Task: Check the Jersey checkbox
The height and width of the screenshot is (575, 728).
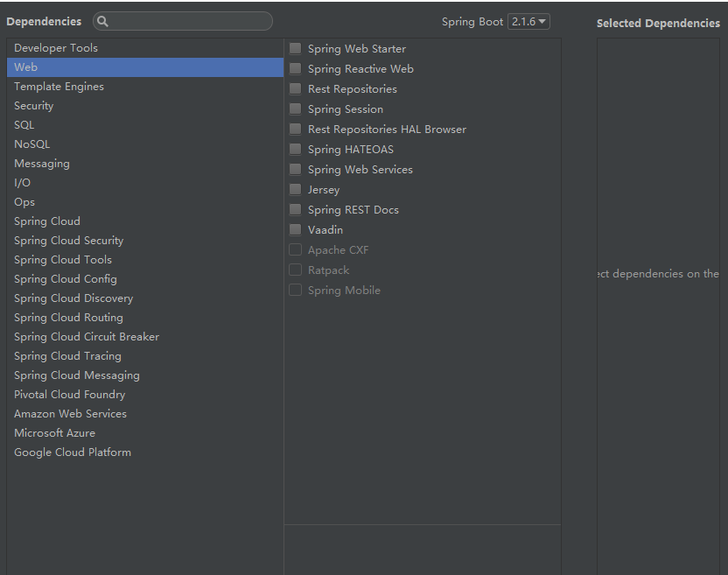Action: (x=295, y=190)
